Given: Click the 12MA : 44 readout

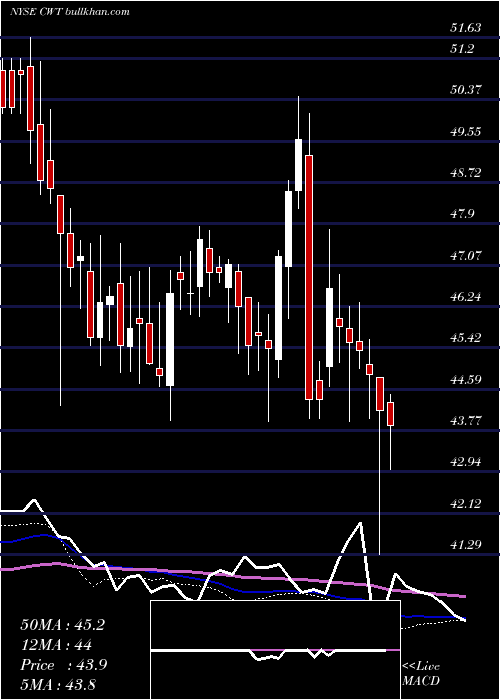Looking at the screenshot, I should 56,645.
